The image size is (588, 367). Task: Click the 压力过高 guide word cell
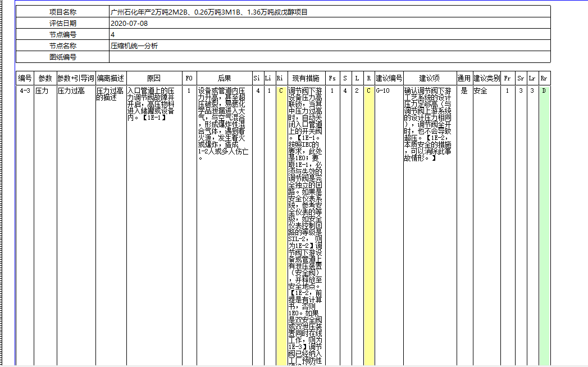point(71,91)
